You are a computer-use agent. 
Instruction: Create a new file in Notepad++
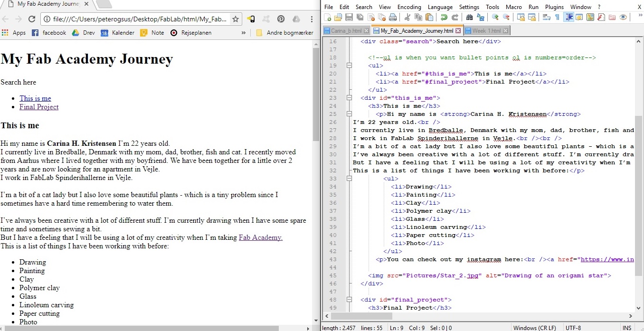pyautogui.click(x=327, y=18)
